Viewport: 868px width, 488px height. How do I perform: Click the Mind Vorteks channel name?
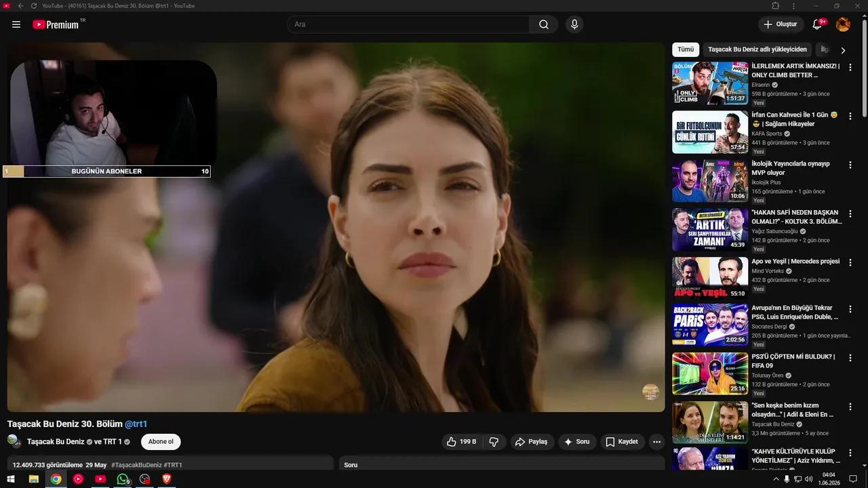768,271
